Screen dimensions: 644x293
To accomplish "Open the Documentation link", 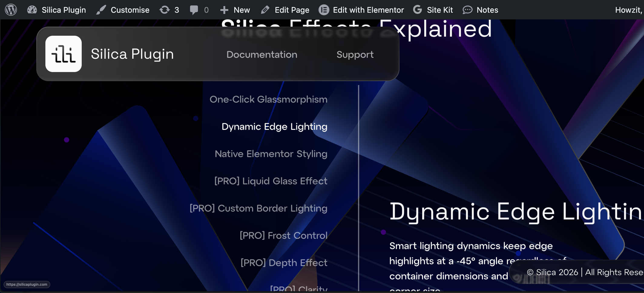I will [x=262, y=54].
